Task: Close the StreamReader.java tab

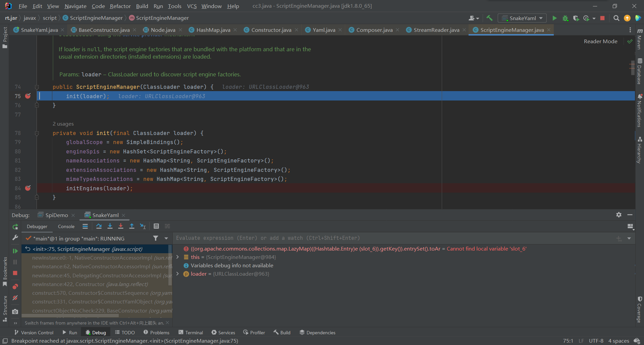Action: pos(464,30)
